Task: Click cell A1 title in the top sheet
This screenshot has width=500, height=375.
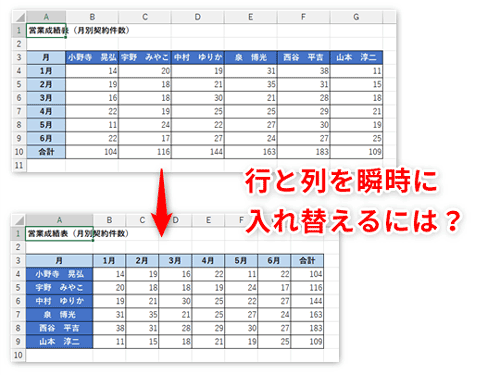Action: tap(46, 30)
